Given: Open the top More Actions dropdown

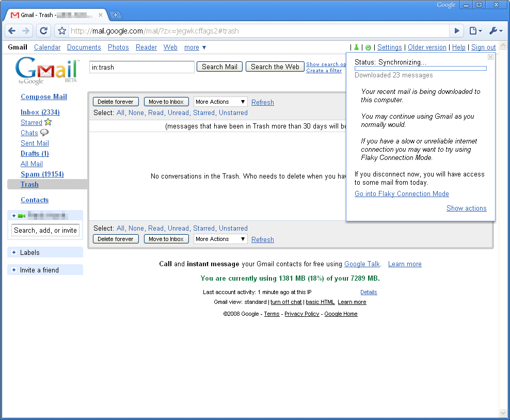Looking at the screenshot, I should pos(220,102).
